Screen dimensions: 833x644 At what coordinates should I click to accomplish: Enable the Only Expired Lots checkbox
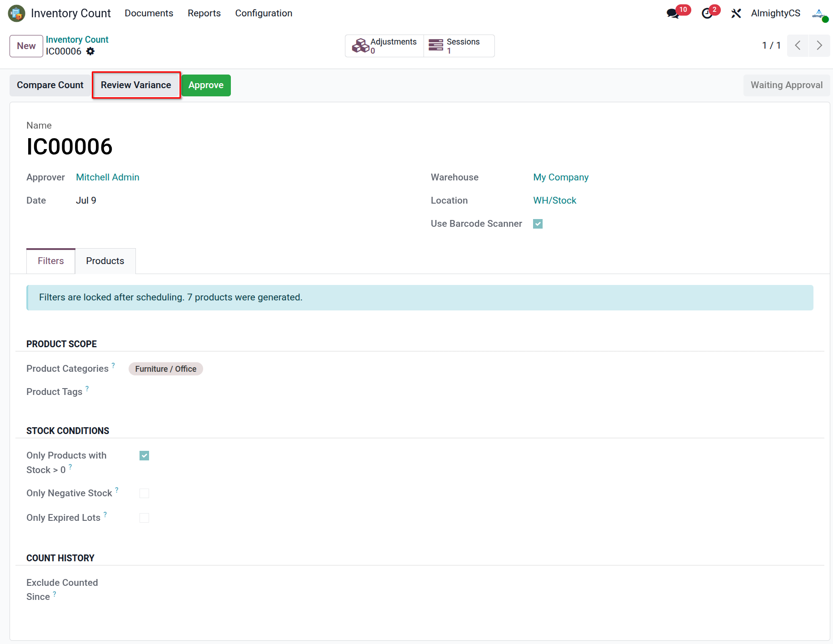point(145,518)
